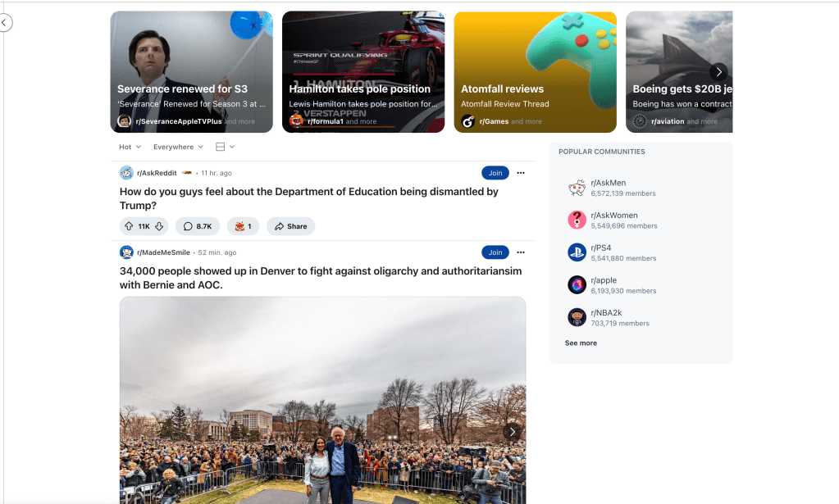
Task: Downvote the AskReddit post
Action: click(159, 226)
